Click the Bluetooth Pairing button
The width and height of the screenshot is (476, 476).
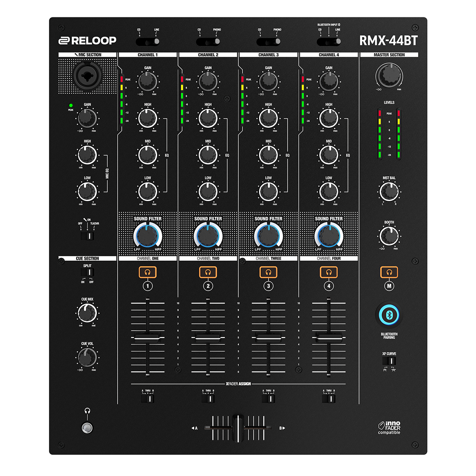pos(389,315)
